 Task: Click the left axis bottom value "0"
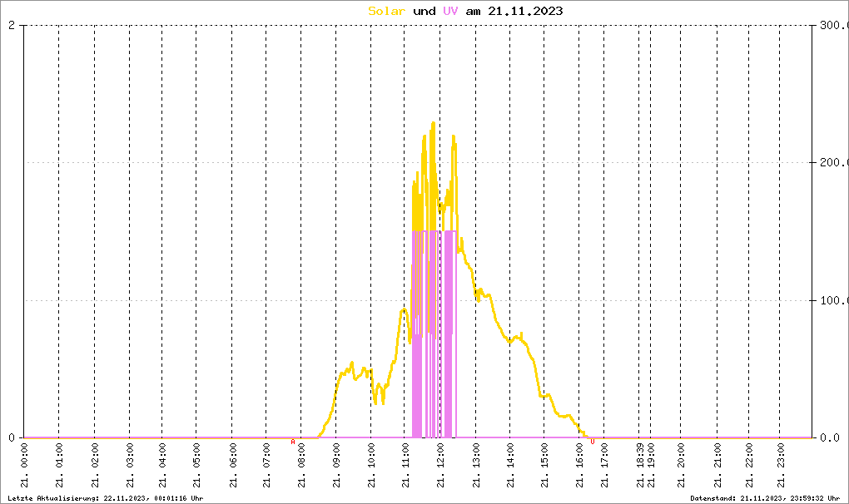click(12, 437)
